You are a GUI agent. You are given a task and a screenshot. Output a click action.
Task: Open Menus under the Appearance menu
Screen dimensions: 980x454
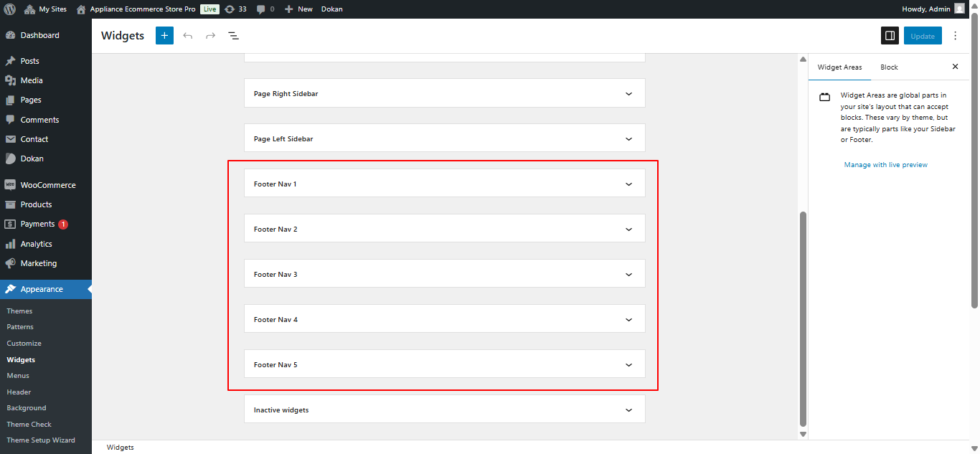point(17,375)
